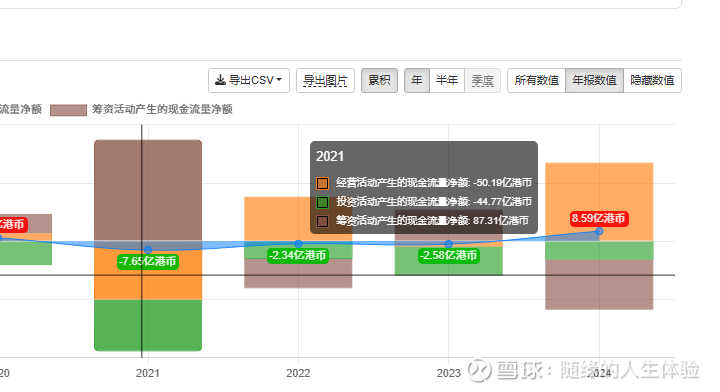The height and width of the screenshot is (392, 720).
Task: Export chart via 导出图片 button
Action: 325,81
